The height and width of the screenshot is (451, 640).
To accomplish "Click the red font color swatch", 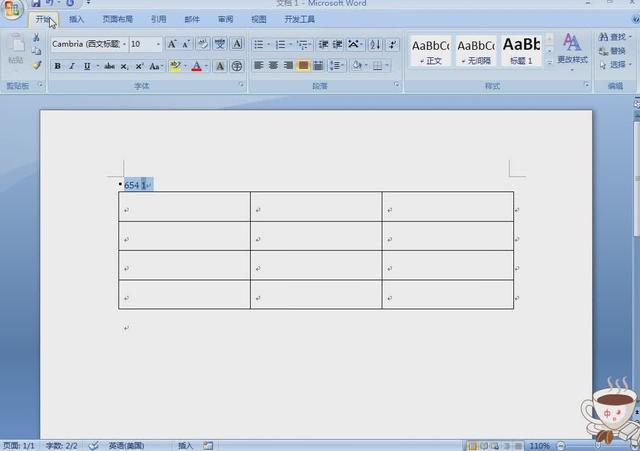I will (196, 66).
